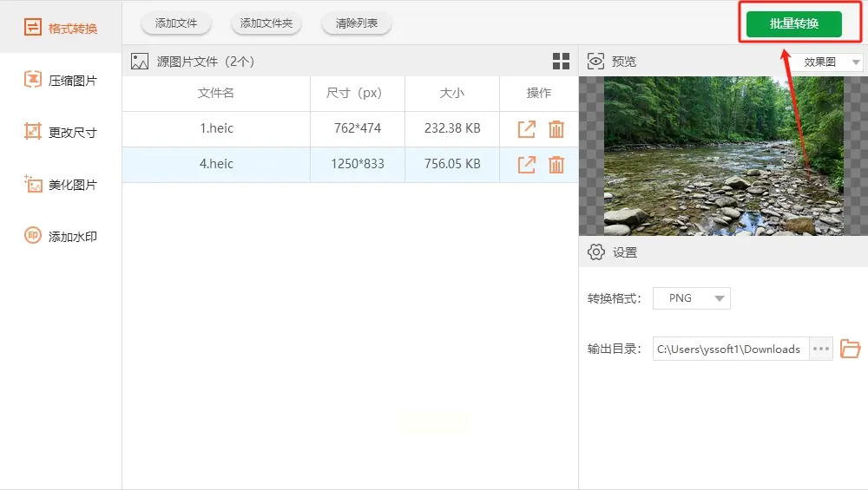Delete 4.heic from the list
The width and height of the screenshot is (868, 490).
[556, 164]
